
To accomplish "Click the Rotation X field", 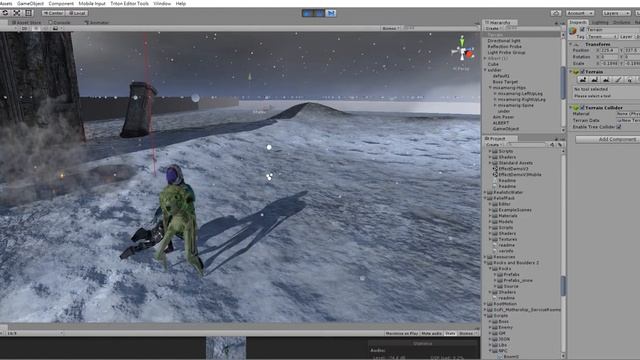I will (609, 57).
